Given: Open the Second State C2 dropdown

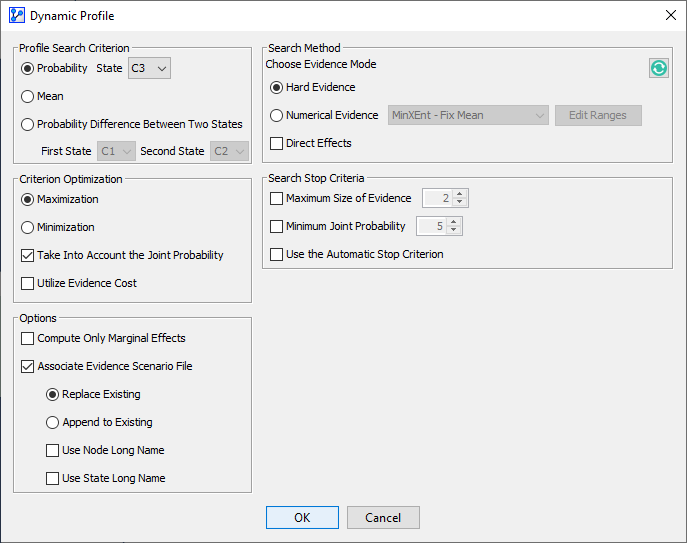Looking at the screenshot, I should (230, 151).
